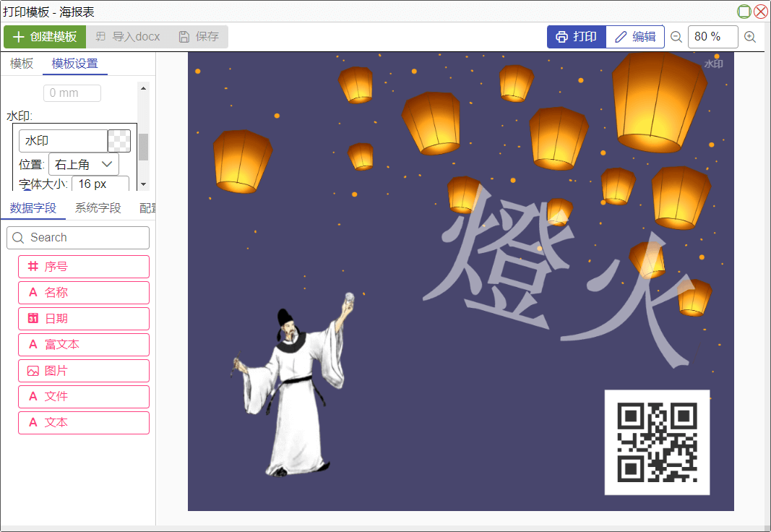Click the printer icon on Print button
The height and width of the screenshot is (532, 771).
(x=561, y=37)
